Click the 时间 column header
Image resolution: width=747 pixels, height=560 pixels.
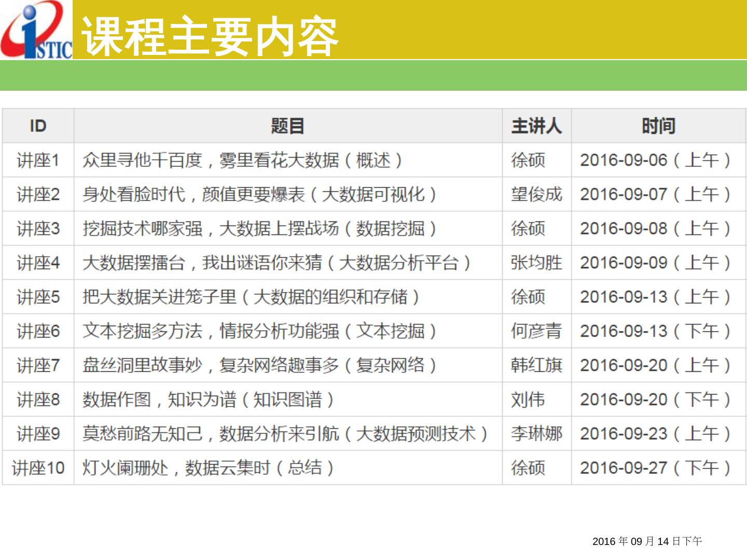point(658,126)
